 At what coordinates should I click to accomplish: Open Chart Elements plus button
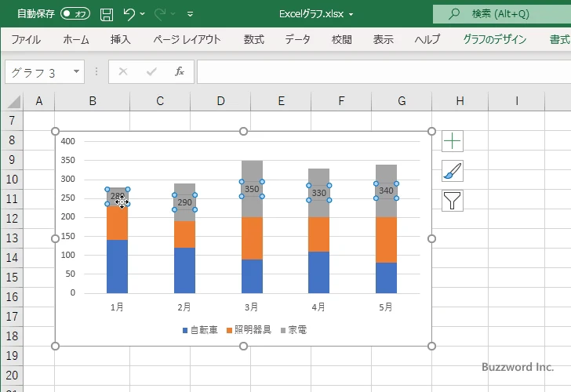453,141
